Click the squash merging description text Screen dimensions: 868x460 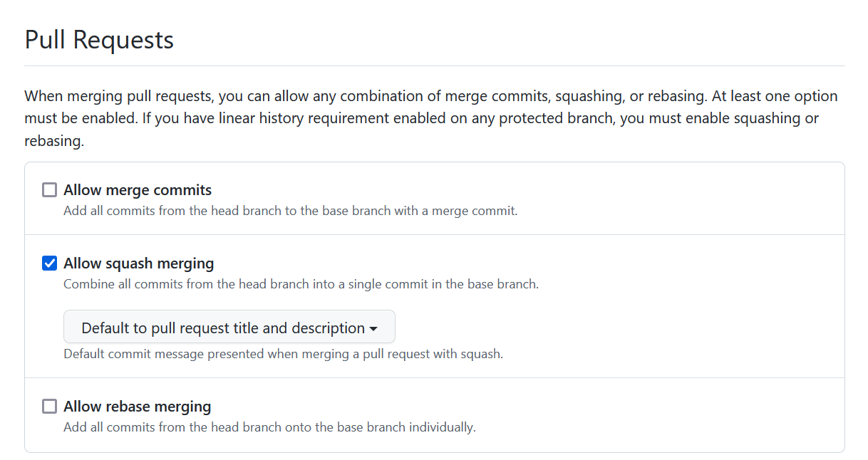click(x=300, y=283)
